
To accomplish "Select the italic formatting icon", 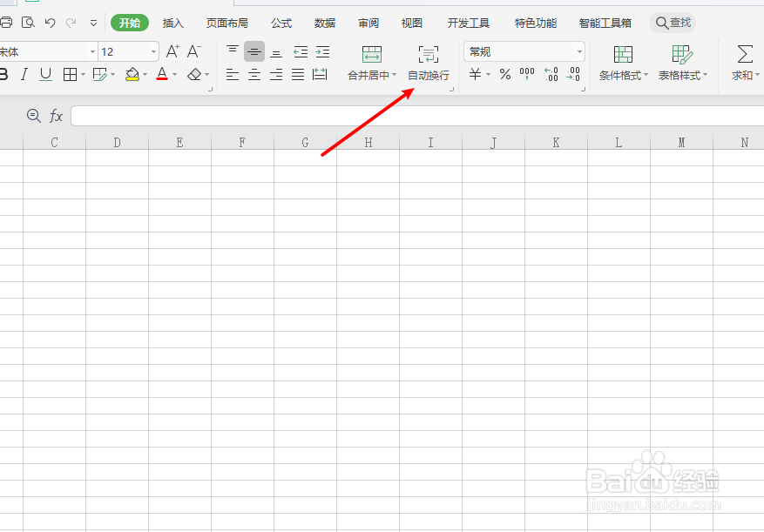I will [24, 74].
